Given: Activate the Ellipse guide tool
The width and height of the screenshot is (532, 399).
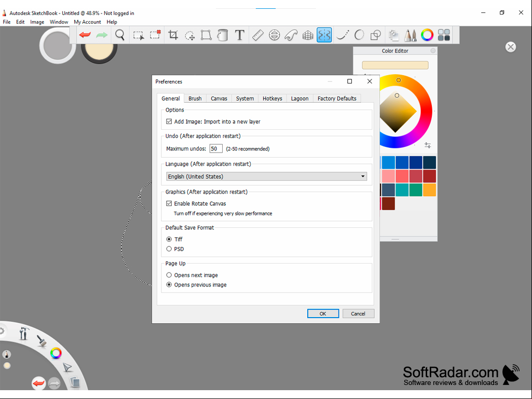Looking at the screenshot, I should (x=274, y=35).
